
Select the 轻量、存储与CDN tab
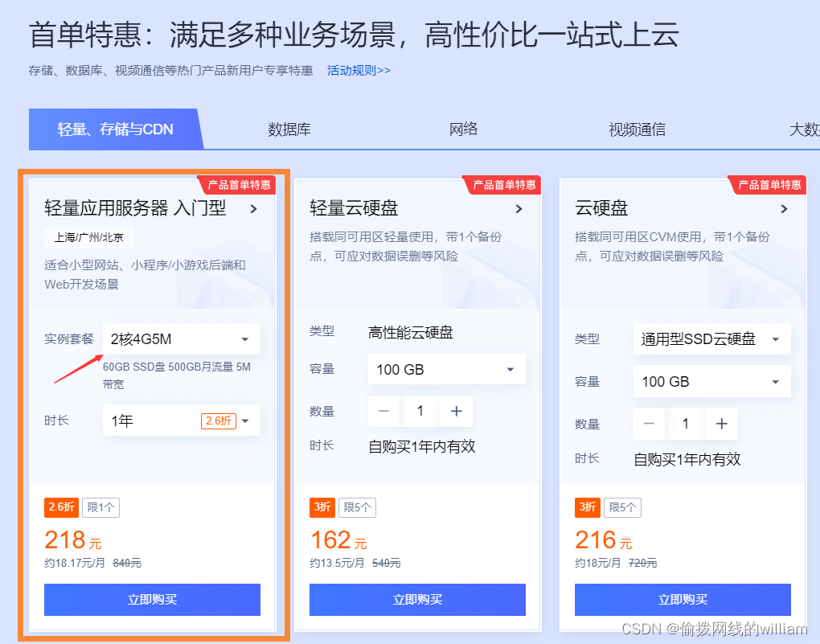click(116, 129)
